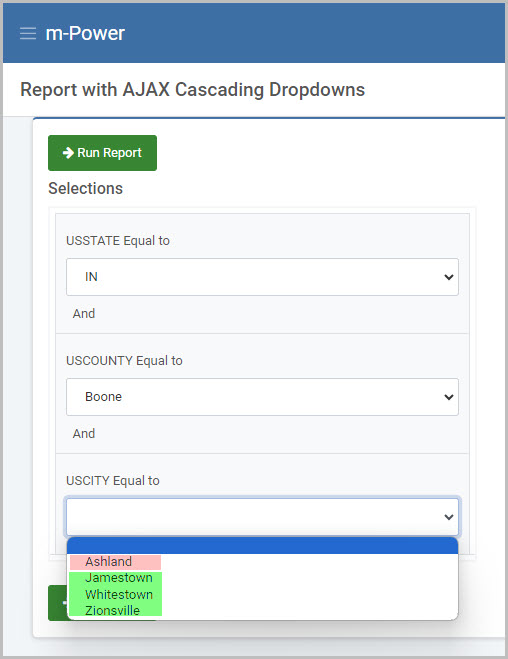Image resolution: width=508 pixels, height=659 pixels.
Task: Open the USSTATE dropdown showing IN
Action: [x=262, y=277]
